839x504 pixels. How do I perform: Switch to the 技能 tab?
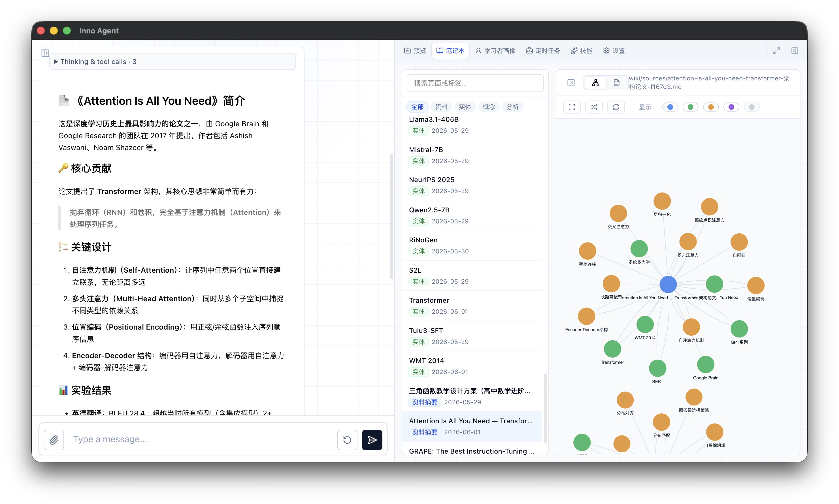(x=581, y=51)
